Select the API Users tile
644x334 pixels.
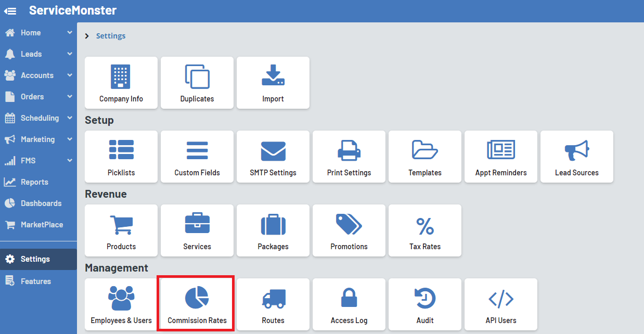coord(500,304)
